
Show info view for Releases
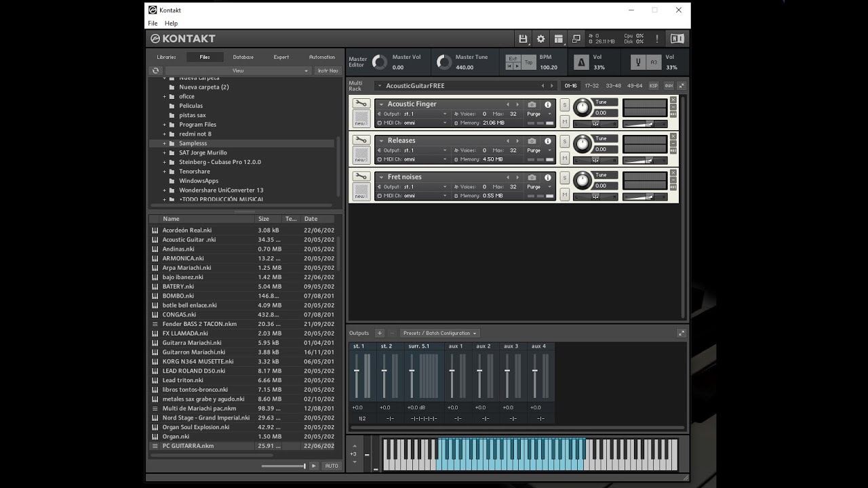click(548, 141)
